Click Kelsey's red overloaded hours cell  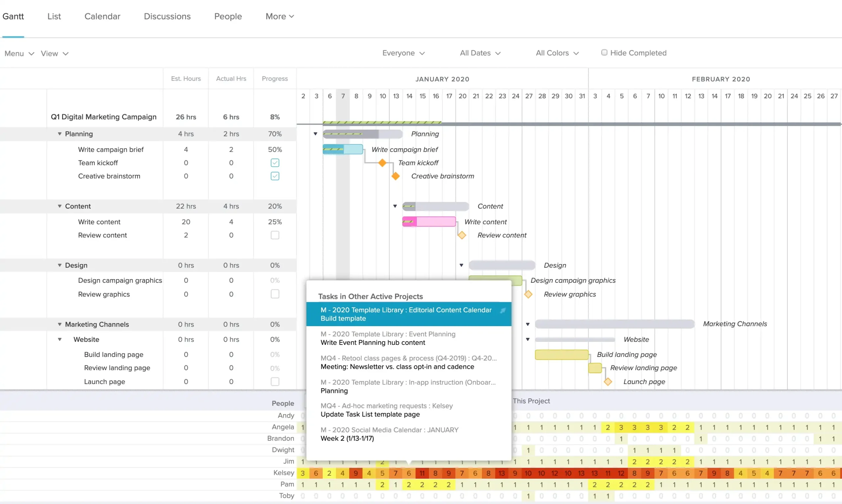pos(422,473)
